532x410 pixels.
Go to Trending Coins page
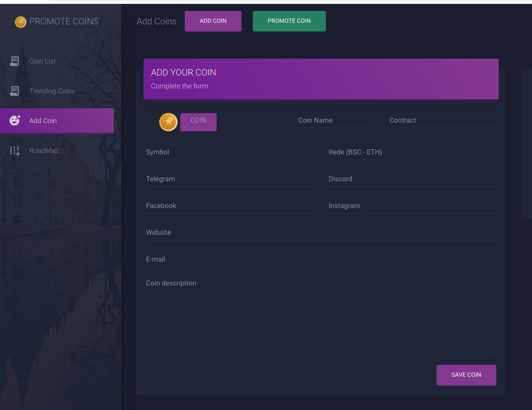(x=52, y=91)
